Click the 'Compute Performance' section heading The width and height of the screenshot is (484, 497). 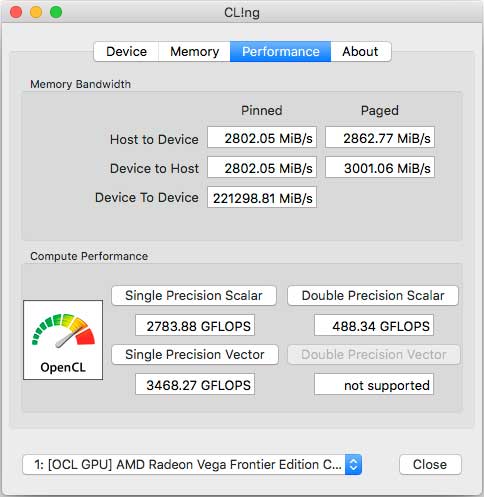point(89,256)
